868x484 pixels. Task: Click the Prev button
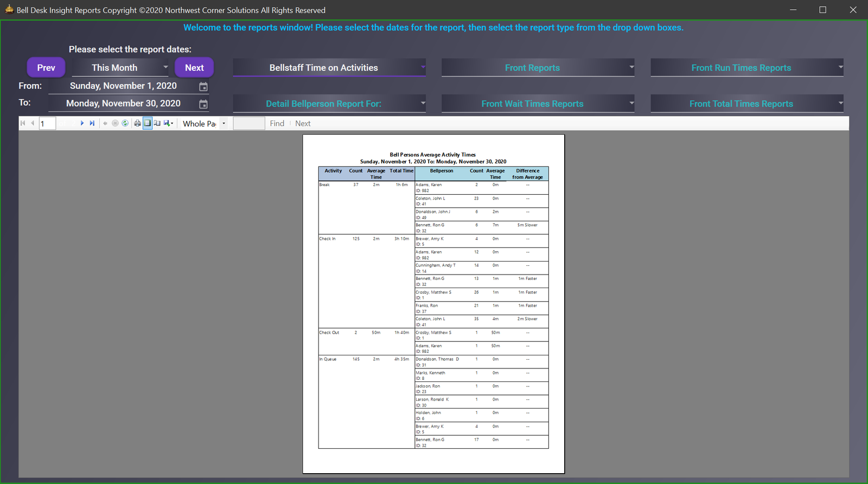click(x=46, y=68)
